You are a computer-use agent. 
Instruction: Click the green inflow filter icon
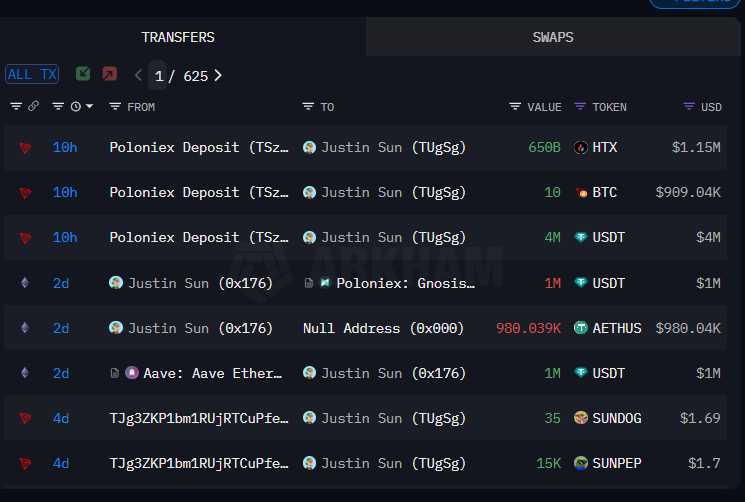[83, 74]
